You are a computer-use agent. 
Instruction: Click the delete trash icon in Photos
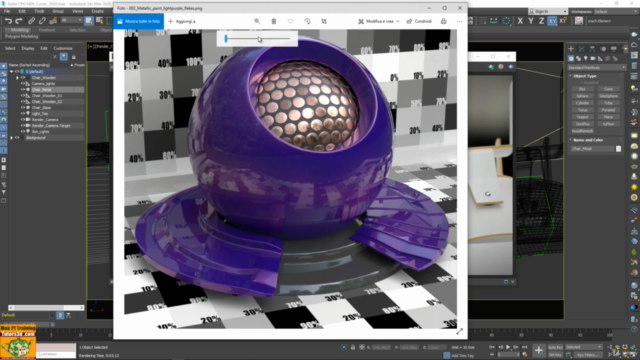(274, 21)
